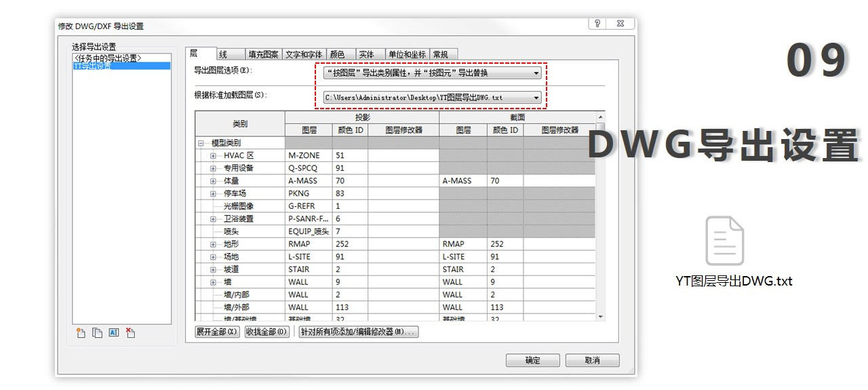
Task: Click the projection RMAP layer cell
Action: pos(309,244)
